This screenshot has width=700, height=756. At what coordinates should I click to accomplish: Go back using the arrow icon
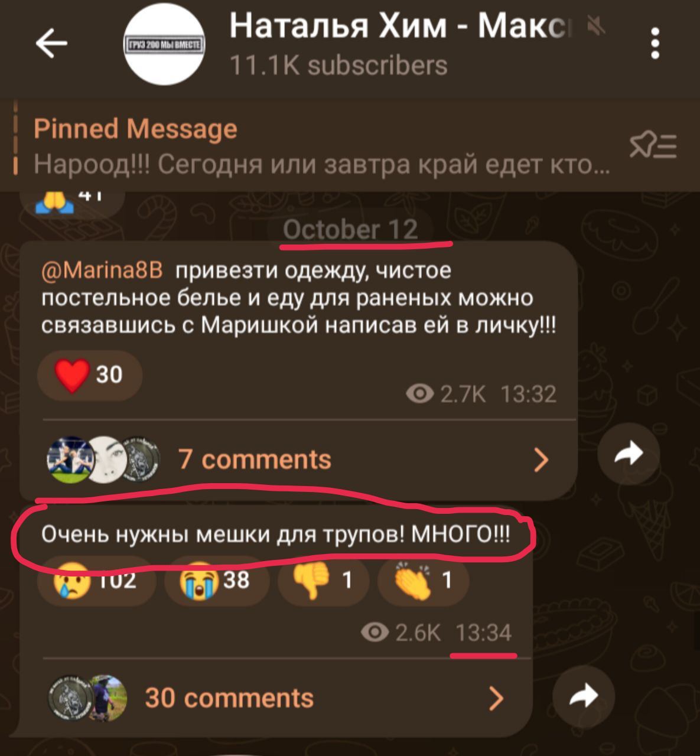point(52,44)
